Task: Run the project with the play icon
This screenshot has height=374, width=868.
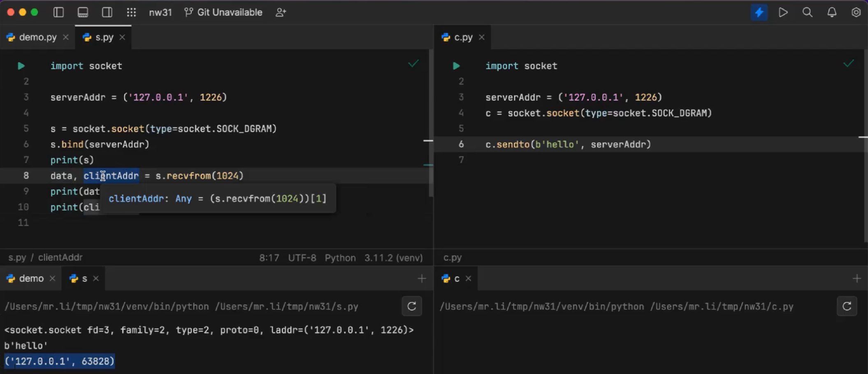Action: [x=783, y=12]
